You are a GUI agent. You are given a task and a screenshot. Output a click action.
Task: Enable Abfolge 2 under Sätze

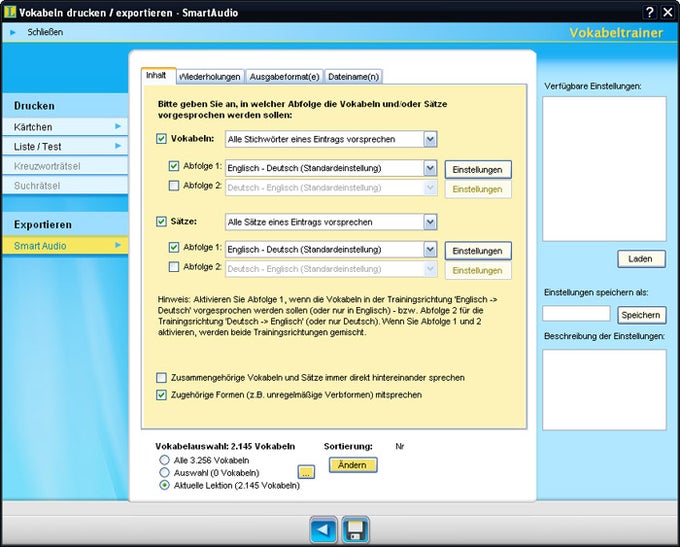(x=174, y=267)
